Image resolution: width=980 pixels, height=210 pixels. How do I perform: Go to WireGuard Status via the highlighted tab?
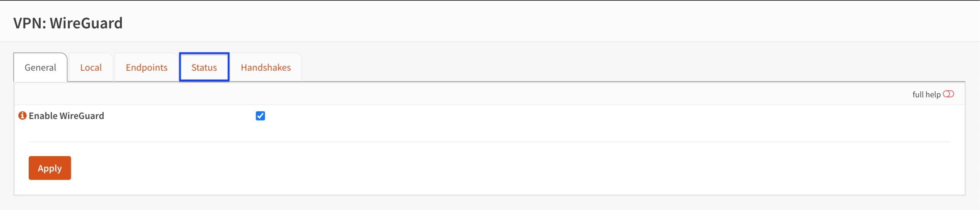pyautogui.click(x=204, y=67)
